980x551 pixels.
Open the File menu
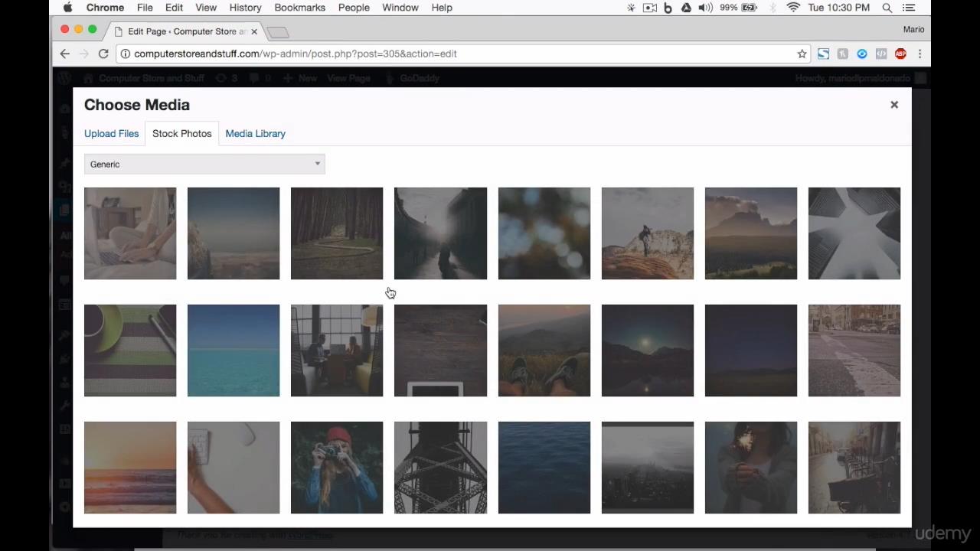145,8
